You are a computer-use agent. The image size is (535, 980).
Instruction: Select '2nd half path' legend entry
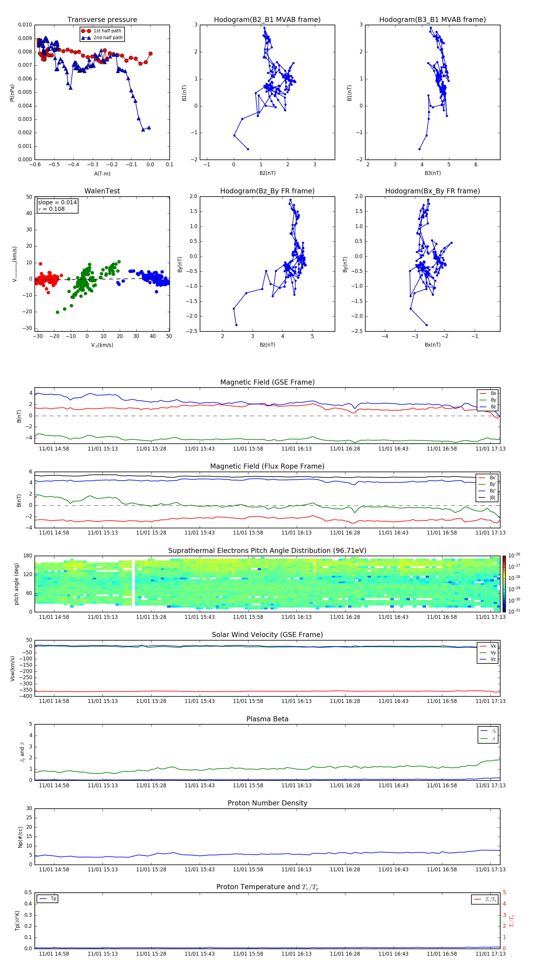tap(102, 38)
